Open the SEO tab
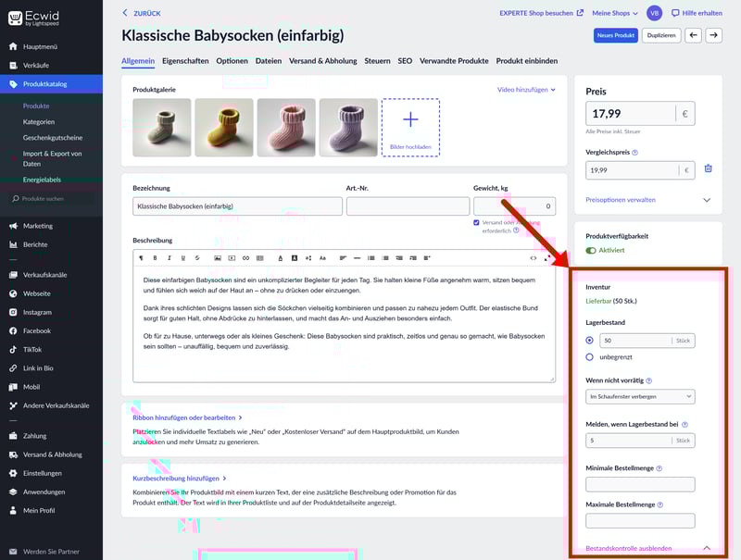The height and width of the screenshot is (560, 741). click(405, 61)
